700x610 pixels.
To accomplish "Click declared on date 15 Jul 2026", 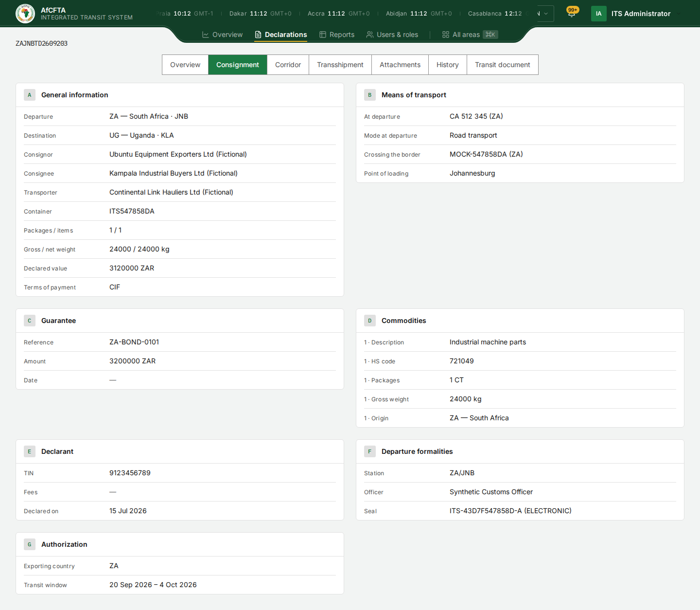I will 128,511.
